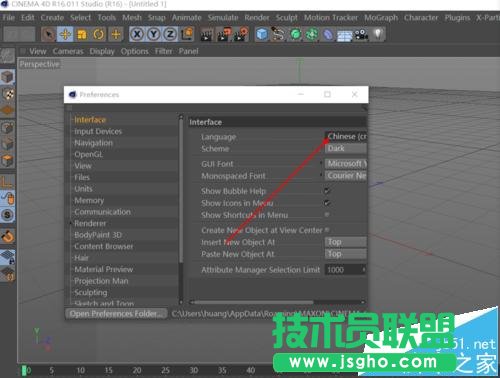
Task: Click the preferences category list scrollbar
Action: (181, 190)
